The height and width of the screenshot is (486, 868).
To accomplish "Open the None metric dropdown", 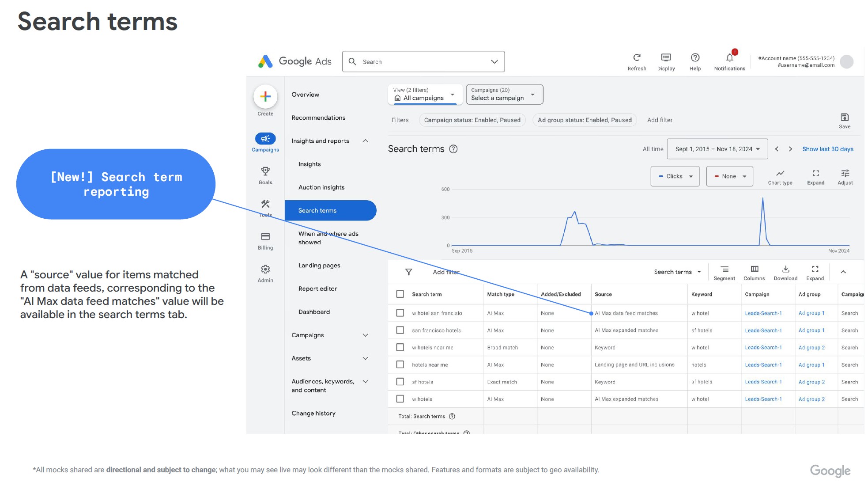I will coord(730,176).
